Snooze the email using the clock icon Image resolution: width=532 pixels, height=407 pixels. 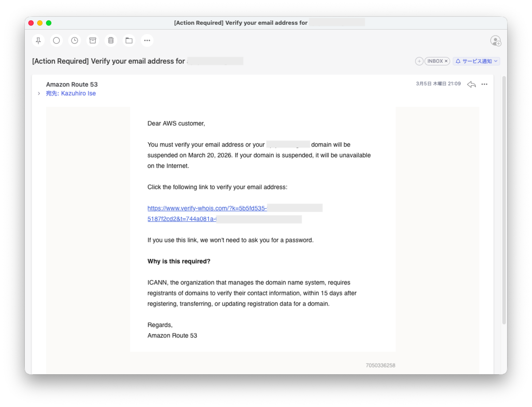pos(74,40)
